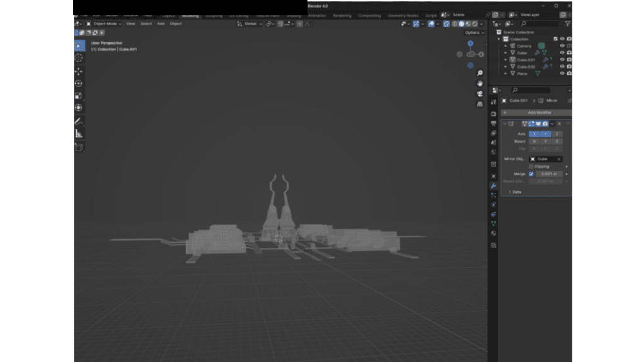This screenshot has height=362, width=644.
Task: Hide Plane with its eye icon
Action: click(x=562, y=74)
